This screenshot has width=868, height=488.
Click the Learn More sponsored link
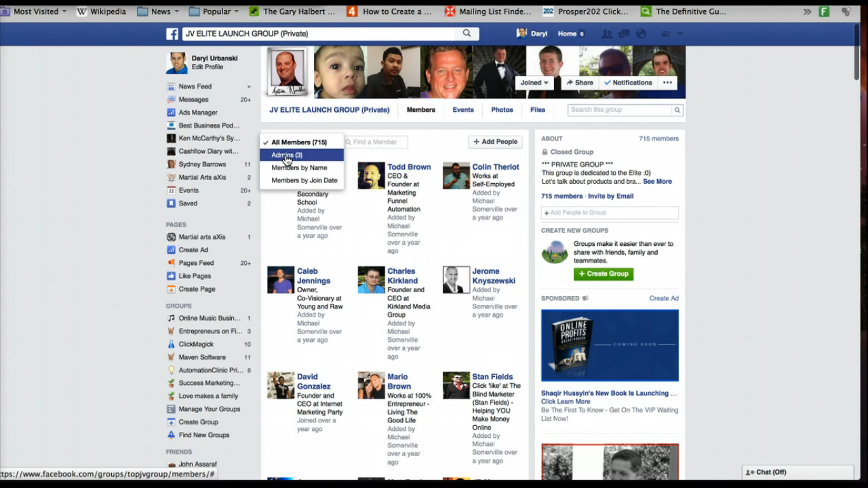[566, 402]
